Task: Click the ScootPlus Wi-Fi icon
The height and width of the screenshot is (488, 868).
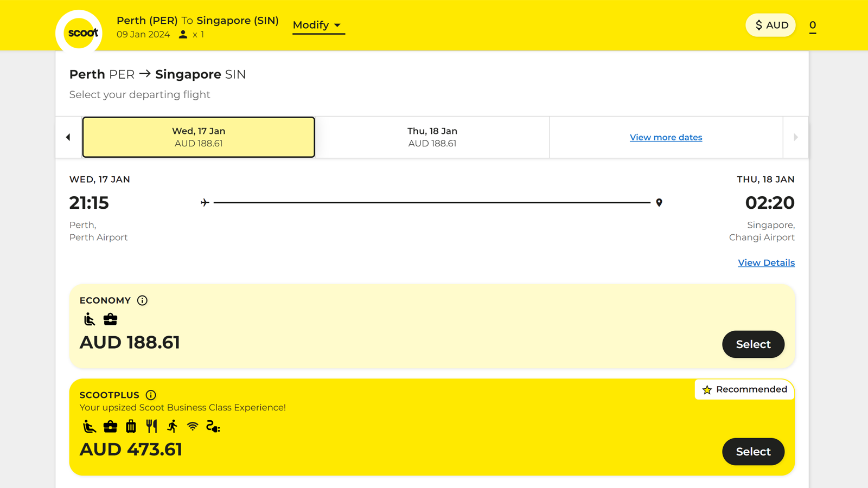Action: tap(193, 427)
